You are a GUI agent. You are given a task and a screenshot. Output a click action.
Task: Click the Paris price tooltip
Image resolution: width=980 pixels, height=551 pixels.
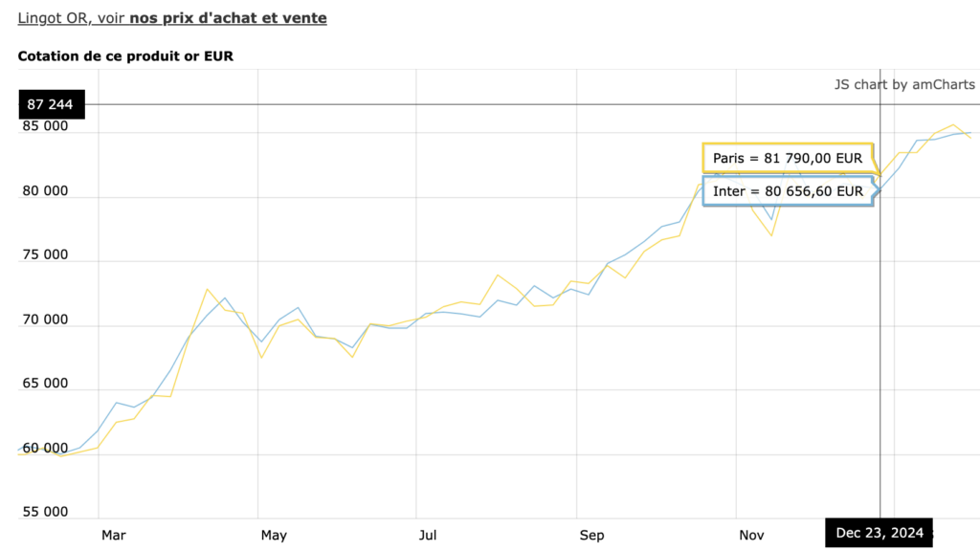point(789,158)
